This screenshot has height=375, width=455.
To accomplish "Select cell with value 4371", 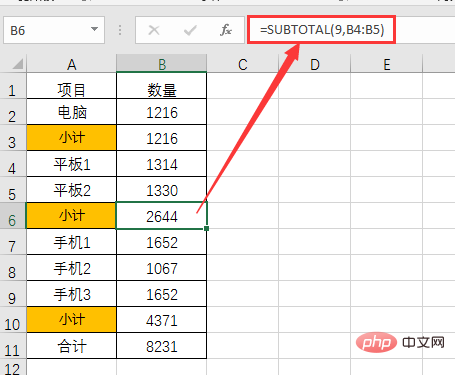I will (162, 320).
